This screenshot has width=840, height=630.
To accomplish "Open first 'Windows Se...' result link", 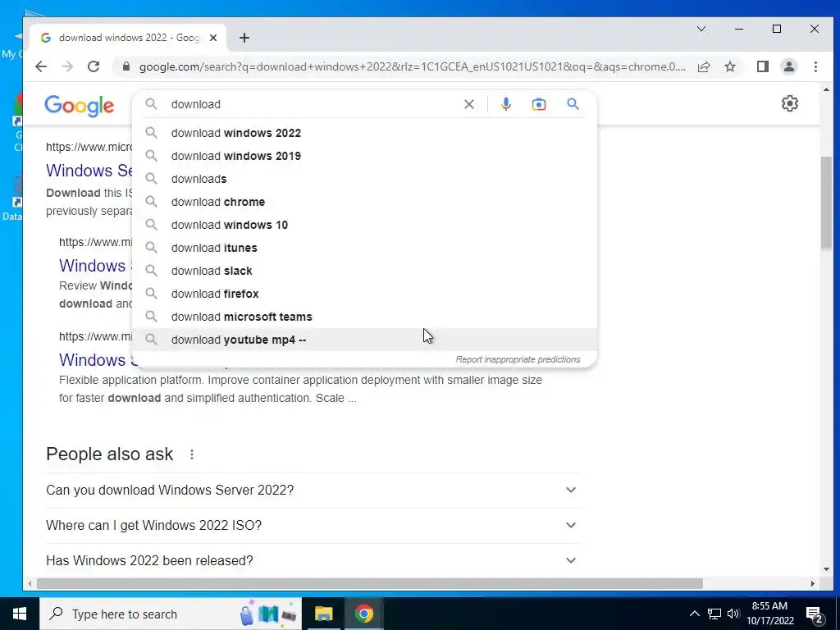I will click(x=89, y=171).
